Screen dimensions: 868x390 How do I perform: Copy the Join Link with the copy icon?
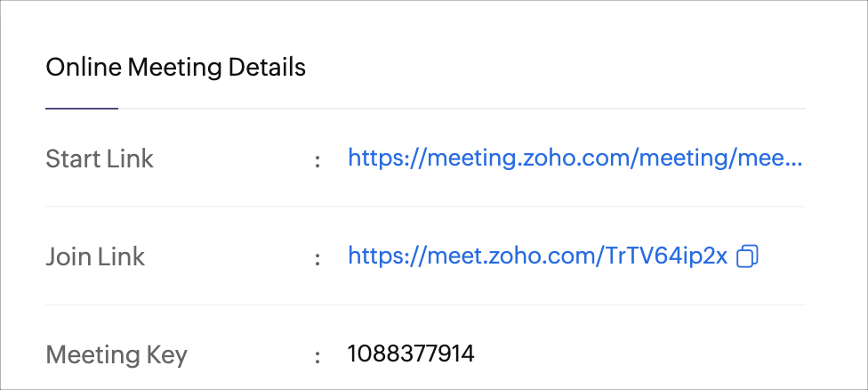click(747, 256)
